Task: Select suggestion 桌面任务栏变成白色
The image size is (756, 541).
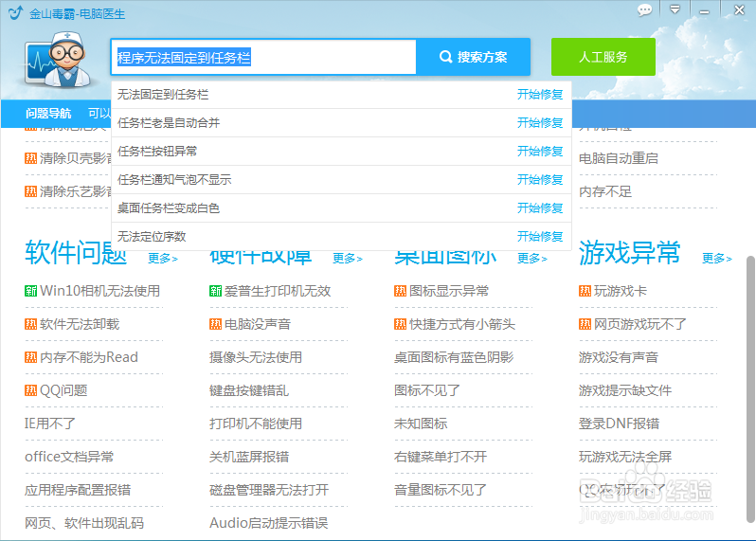Action: pyautogui.click(x=169, y=208)
